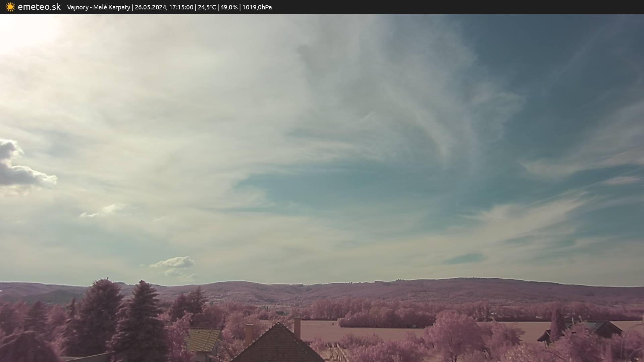The image size is (644, 362).
Task: Click the date 26.05.2024 in header
Action: tap(150, 7)
